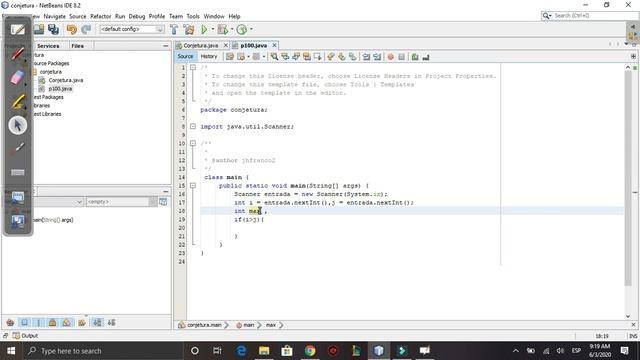
Task: Click the Shift Line Right icon
Action: [377, 57]
